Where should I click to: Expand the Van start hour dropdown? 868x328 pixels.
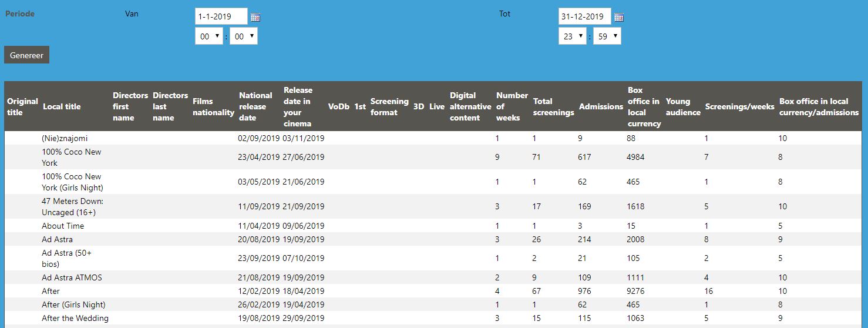[x=209, y=36]
